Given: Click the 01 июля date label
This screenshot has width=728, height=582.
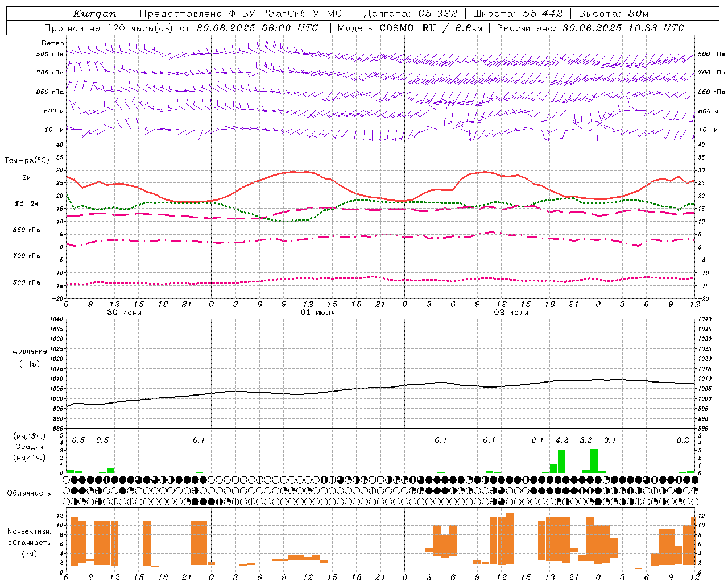Looking at the screenshot, I should (x=318, y=313).
